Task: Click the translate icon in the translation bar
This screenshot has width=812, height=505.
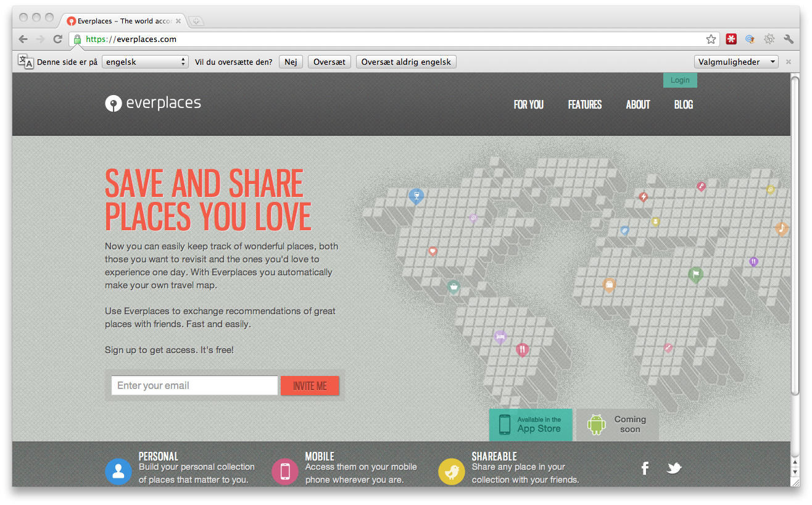Action: (25, 61)
